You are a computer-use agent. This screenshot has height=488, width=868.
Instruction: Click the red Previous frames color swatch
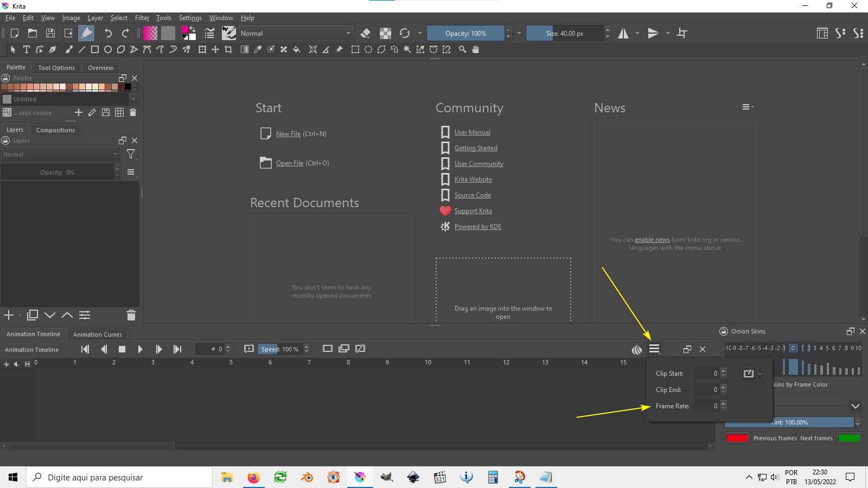pyautogui.click(x=737, y=438)
